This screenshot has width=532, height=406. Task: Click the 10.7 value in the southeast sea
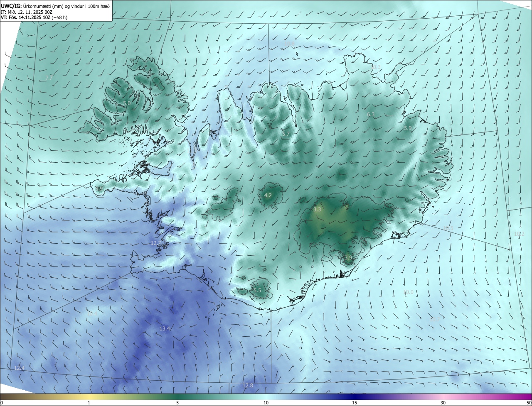[x=434, y=319]
